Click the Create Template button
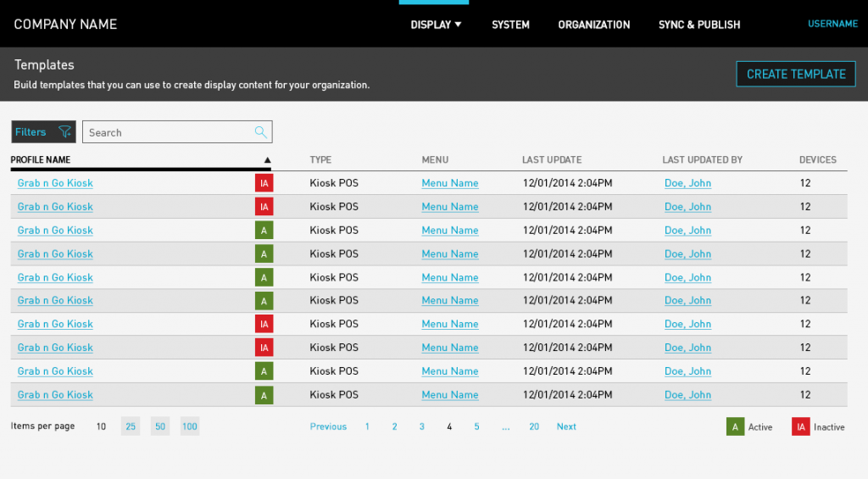This screenshot has height=479, width=868. point(795,74)
